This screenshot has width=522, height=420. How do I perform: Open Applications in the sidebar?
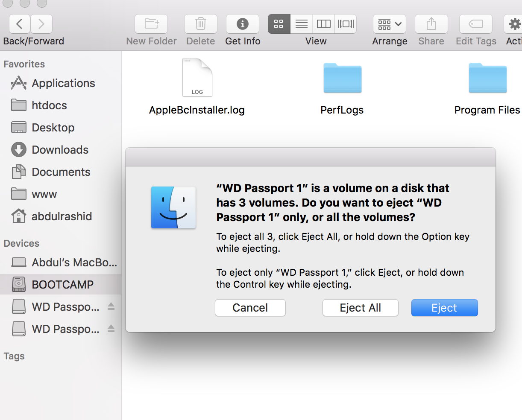(61, 83)
